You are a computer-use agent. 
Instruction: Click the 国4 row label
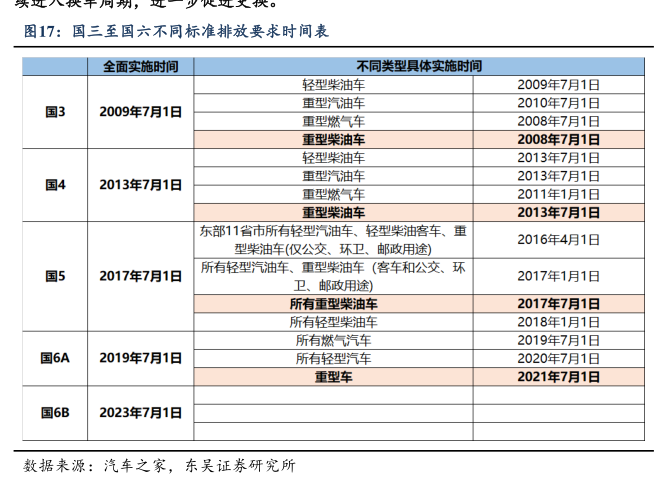55,185
